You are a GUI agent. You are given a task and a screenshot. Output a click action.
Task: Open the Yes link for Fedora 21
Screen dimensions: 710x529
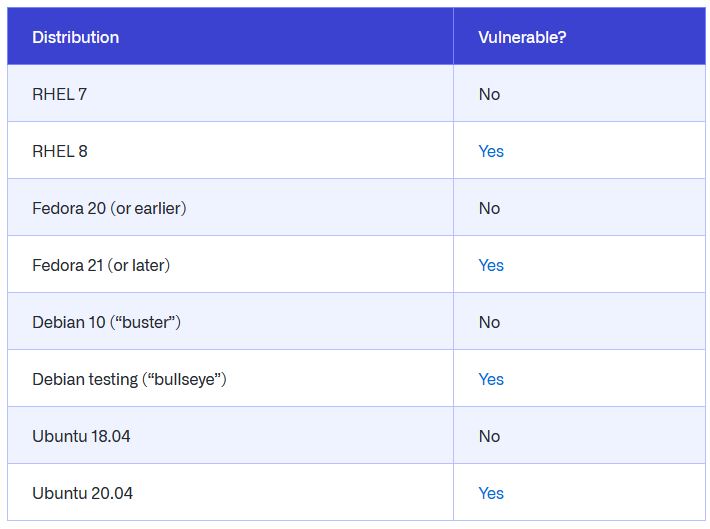point(491,265)
